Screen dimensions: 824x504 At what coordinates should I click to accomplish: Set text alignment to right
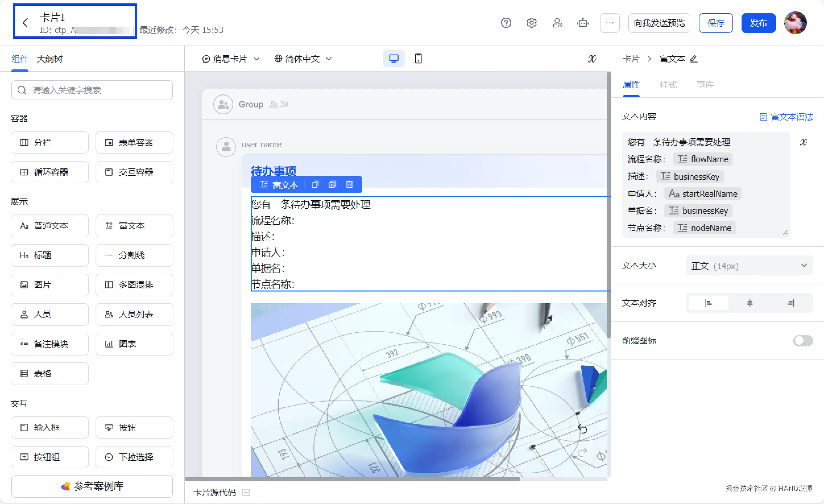click(790, 303)
